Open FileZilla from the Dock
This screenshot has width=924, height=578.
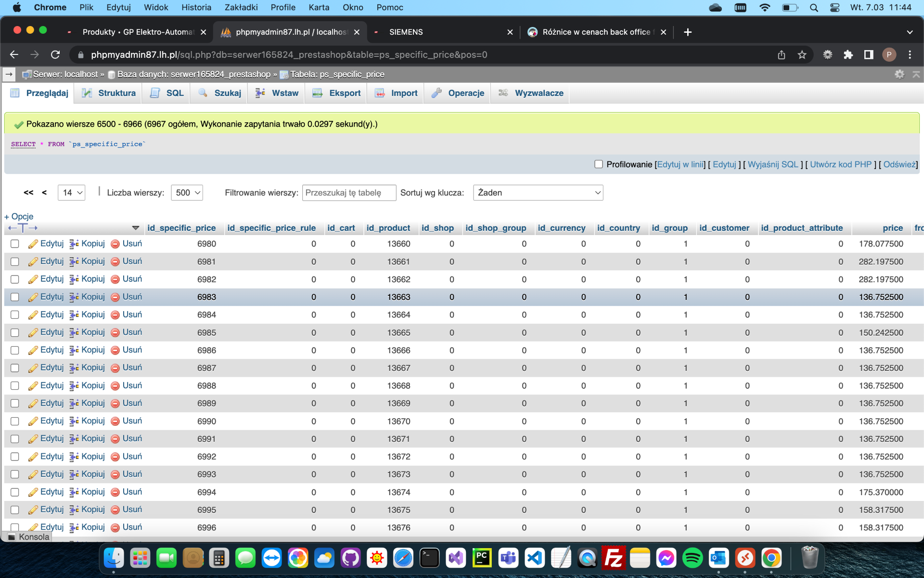click(614, 558)
